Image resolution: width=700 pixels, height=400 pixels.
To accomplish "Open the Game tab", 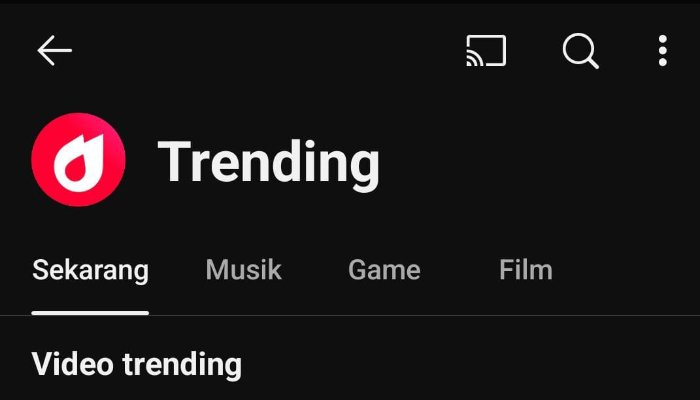I will 384,269.
